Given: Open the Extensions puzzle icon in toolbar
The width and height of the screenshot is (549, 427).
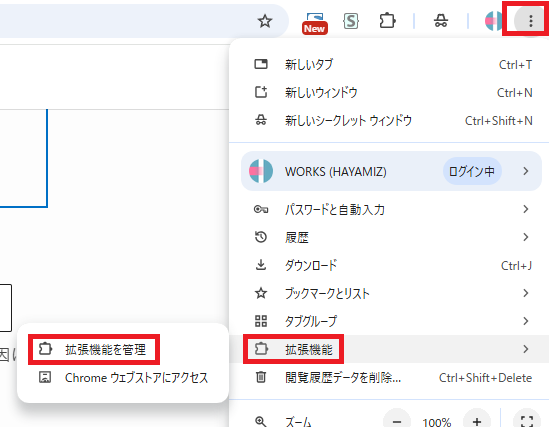Looking at the screenshot, I should [387, 21].
